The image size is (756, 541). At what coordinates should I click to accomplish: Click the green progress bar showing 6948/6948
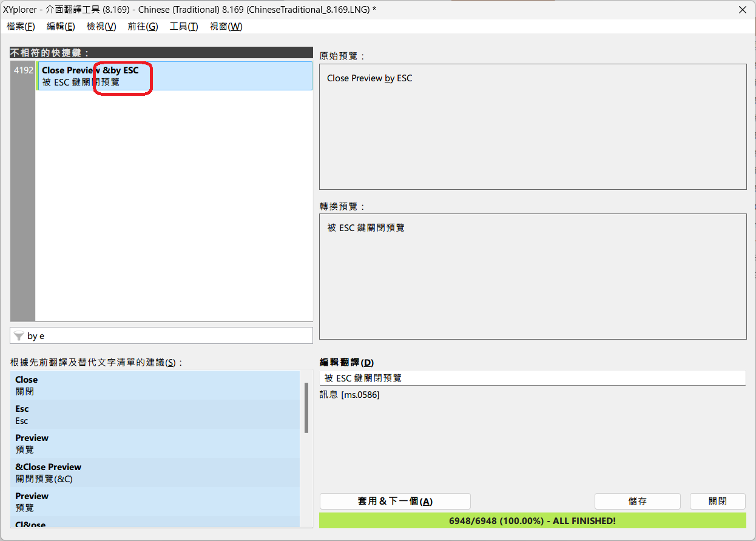(532, 520)
